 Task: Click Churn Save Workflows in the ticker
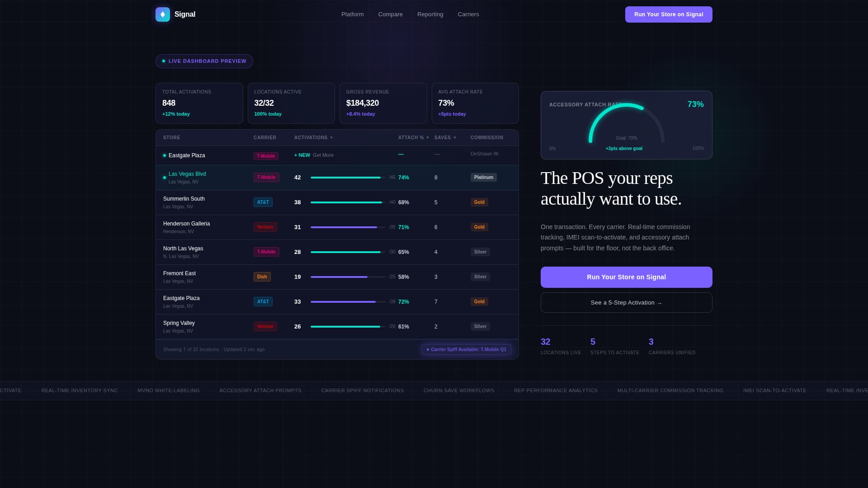(458, 390)
